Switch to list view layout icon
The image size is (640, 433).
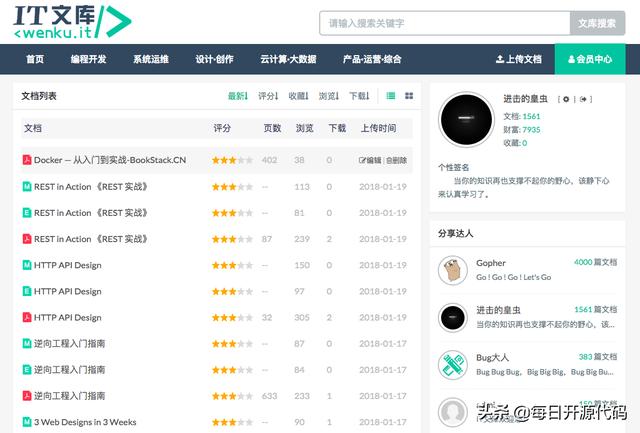point(391,96)
